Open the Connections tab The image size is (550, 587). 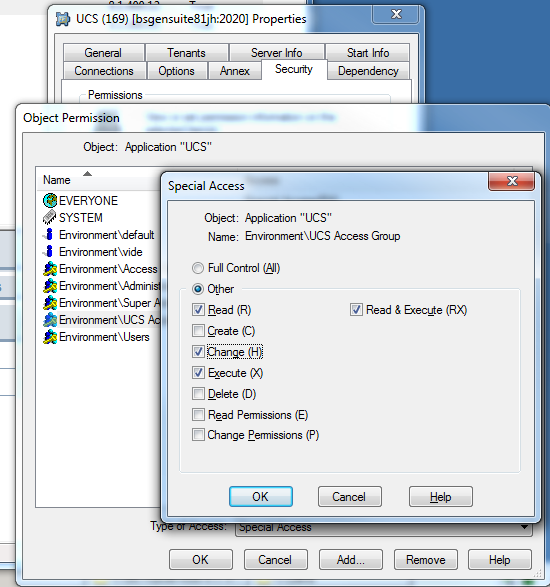[104, 71]
